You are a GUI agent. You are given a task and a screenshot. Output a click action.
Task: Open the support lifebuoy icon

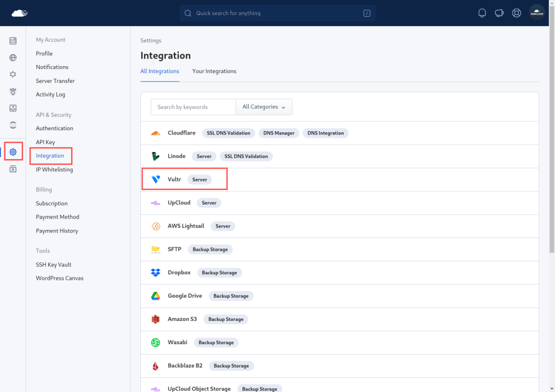point(517,13)
